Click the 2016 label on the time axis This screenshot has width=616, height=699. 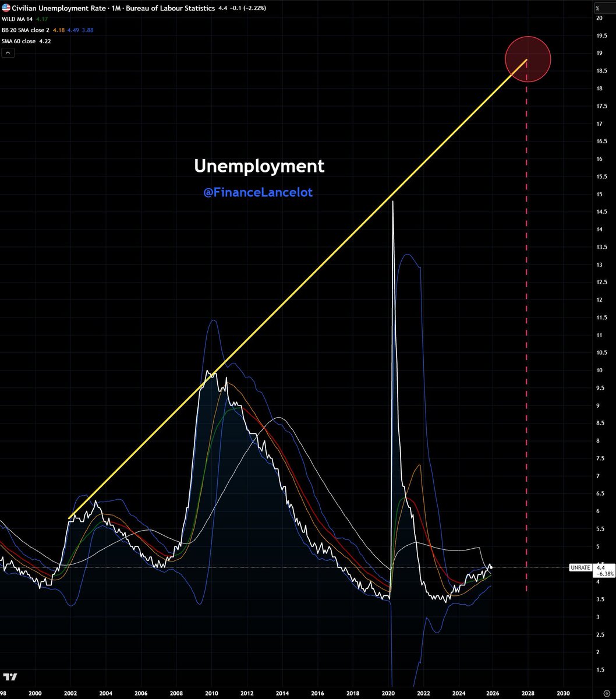click(317, 694)
